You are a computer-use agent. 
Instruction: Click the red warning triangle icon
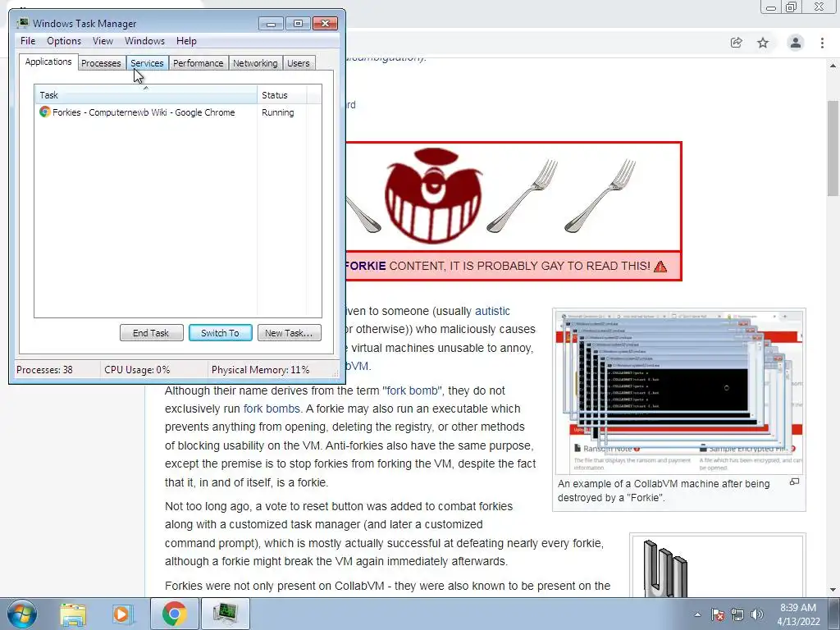coord(660,267)
